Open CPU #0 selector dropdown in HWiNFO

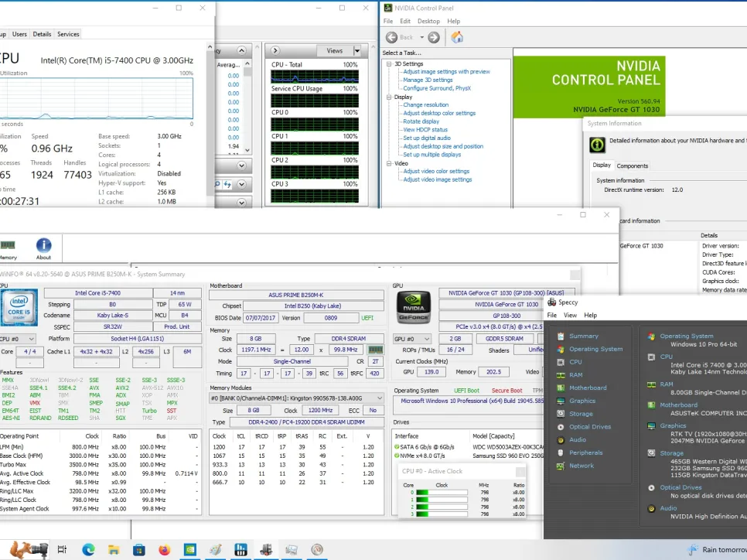pyautogui.click(x=32, y=339)
